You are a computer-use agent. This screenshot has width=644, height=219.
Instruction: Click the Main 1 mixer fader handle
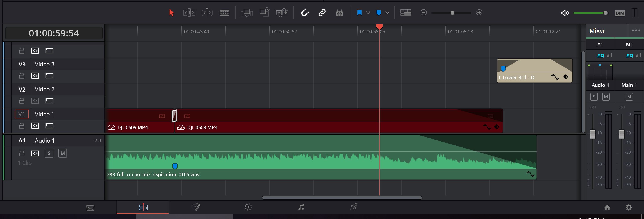[x=622, y=134]
